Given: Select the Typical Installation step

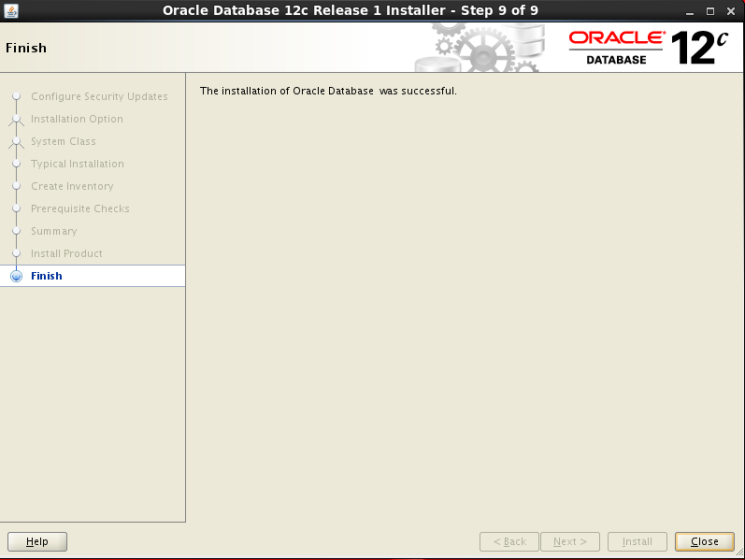Looking at the screenshot, I should pos(78,164).
